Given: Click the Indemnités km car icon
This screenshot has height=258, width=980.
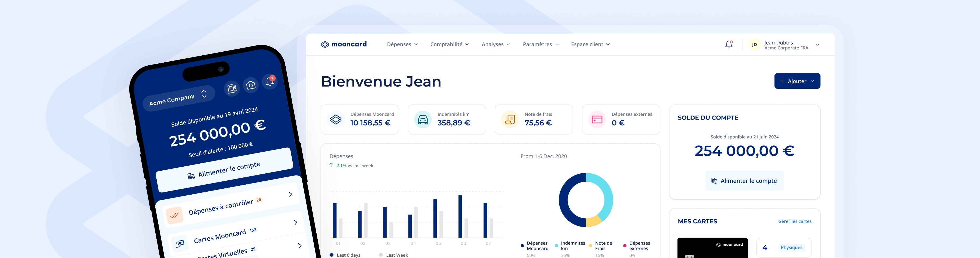Looking at the screenshot, I should click(423, 120).
